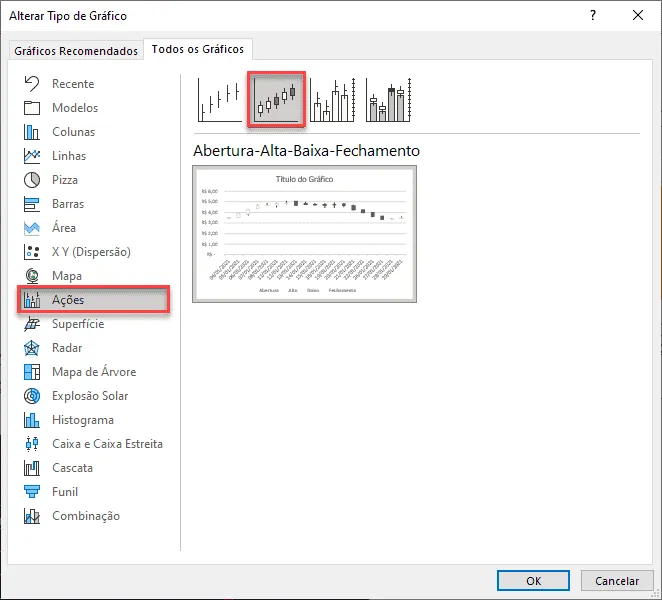Click the stock chart preview thumbnail
The width and height of the screenshot is (662, 600).
(x=304, y=234)
